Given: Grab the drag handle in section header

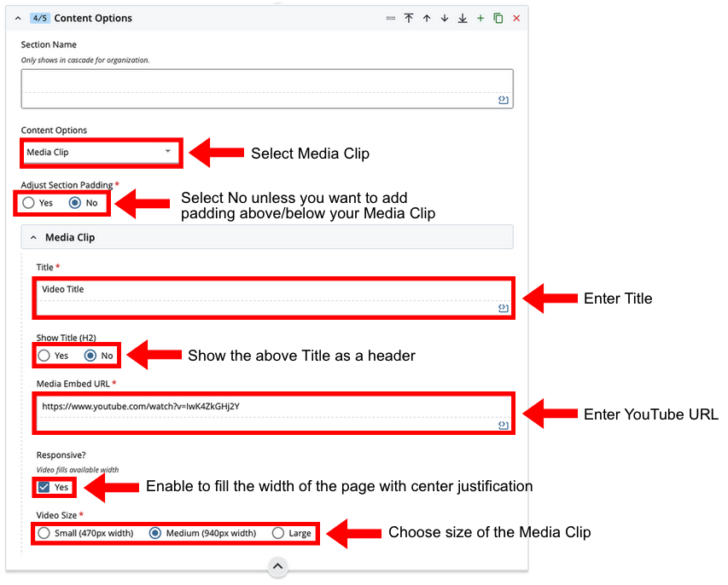Looking at the screenshot, I should click(x=391, y=18).
